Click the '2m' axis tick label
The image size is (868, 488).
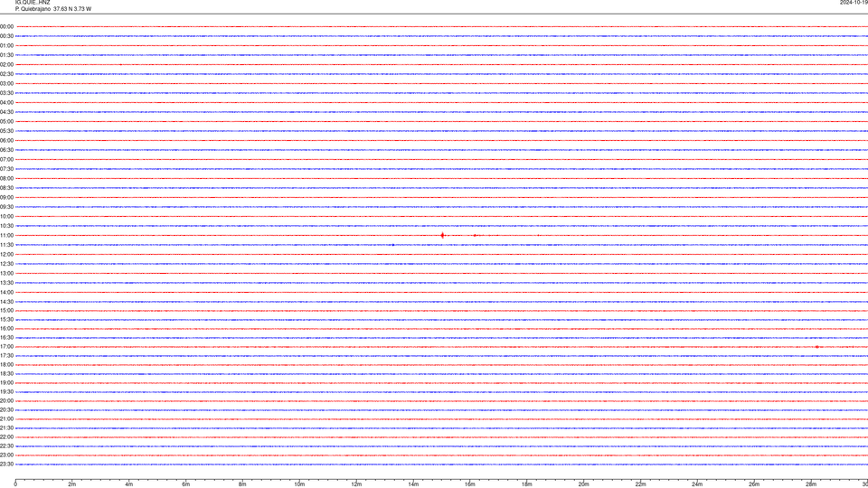(72, 484)
